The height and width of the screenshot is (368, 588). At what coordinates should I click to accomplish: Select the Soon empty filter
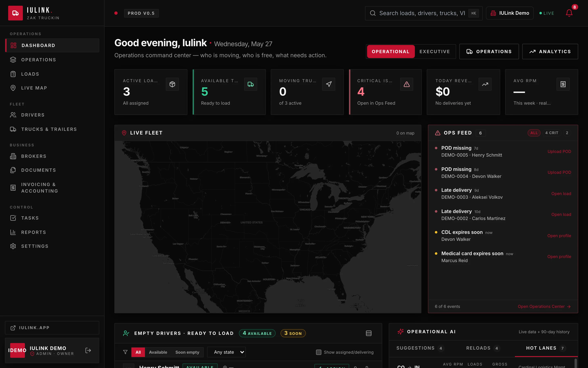point(187,352)
